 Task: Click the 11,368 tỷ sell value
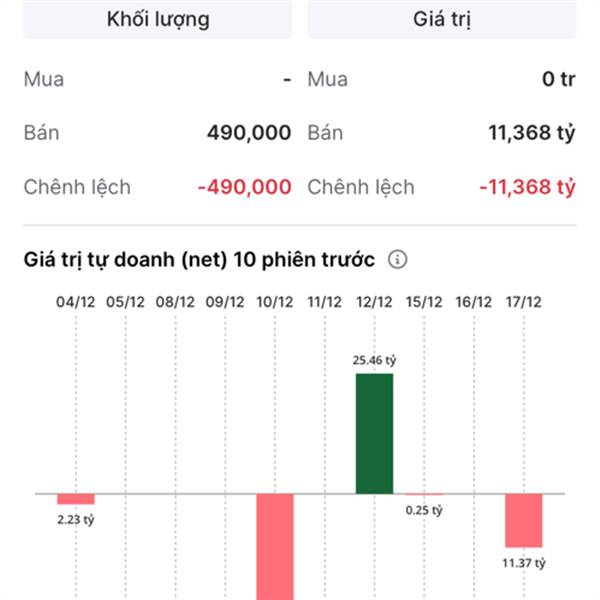[531, 132]
